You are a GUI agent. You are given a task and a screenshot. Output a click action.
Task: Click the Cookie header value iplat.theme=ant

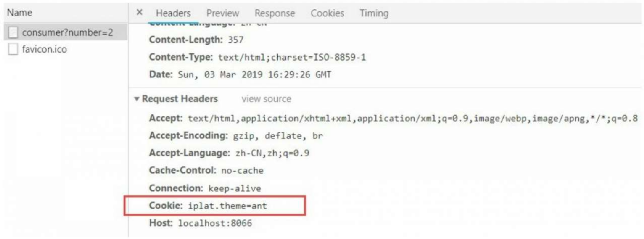pyautogui.click(x=228, y=206)
